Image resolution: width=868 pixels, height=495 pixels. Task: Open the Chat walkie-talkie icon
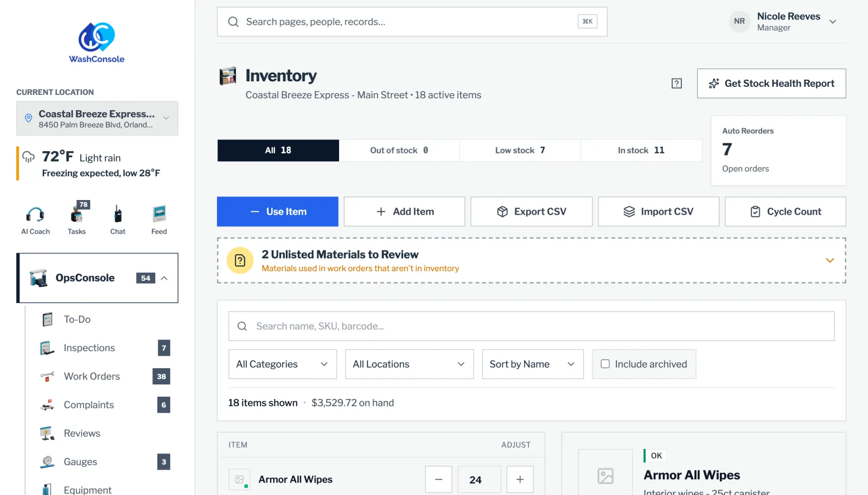coord(118,215)
